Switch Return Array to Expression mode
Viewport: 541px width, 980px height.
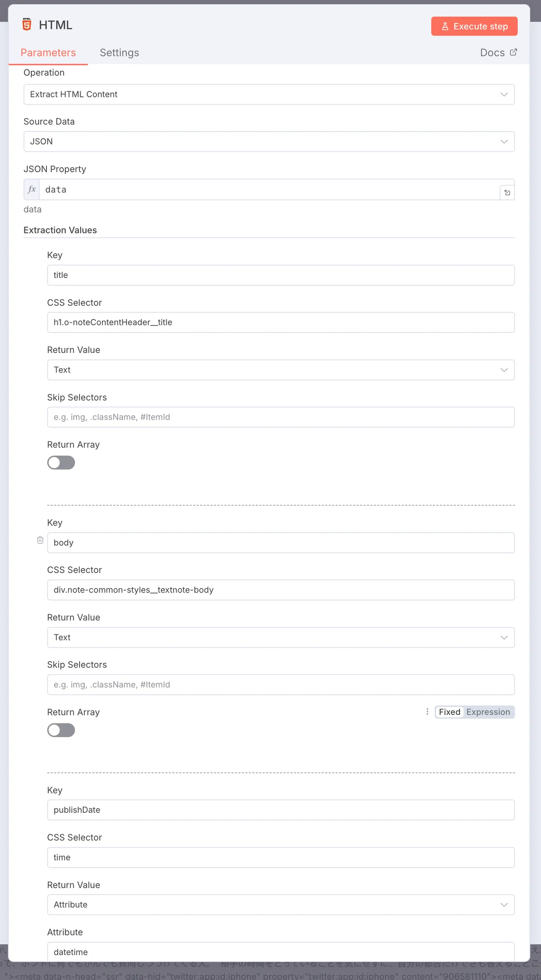[488, 712]
